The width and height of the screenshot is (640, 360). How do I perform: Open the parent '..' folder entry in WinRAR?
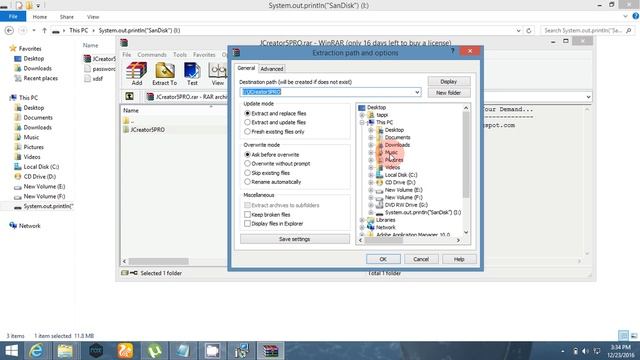pos(128,121)
